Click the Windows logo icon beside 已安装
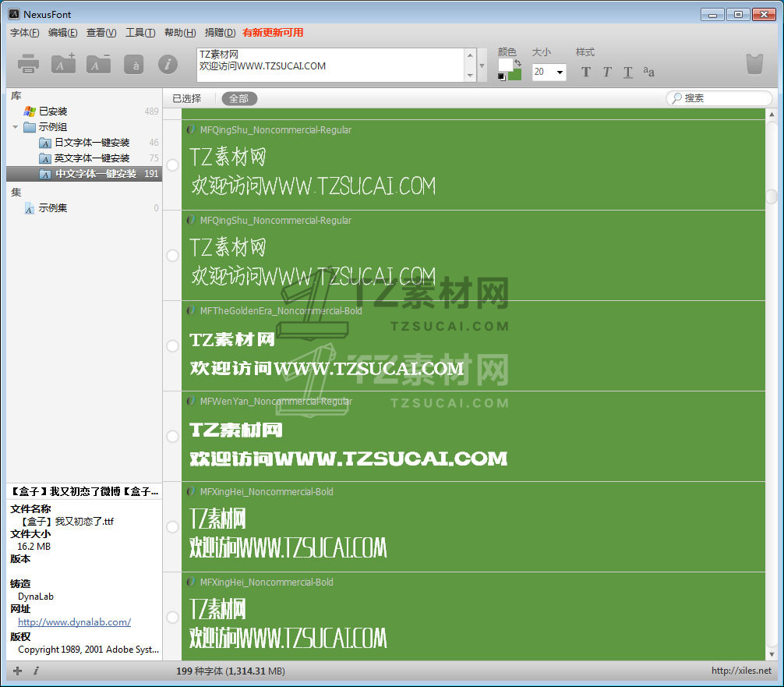This screenshot has height=687, width=784. point(30,111)
